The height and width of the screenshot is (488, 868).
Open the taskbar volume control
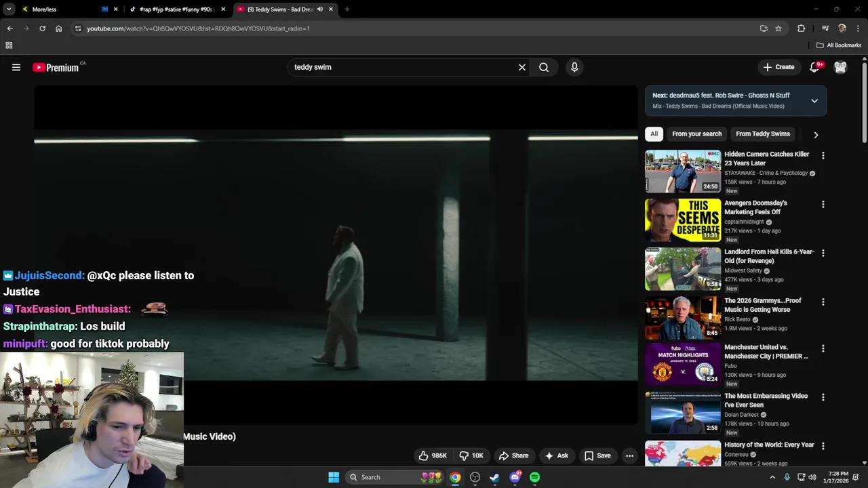(812, 477)
